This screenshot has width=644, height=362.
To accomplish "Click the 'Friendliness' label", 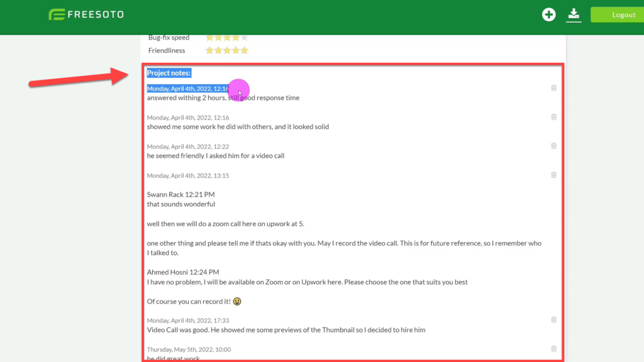I will click(167, 50).
